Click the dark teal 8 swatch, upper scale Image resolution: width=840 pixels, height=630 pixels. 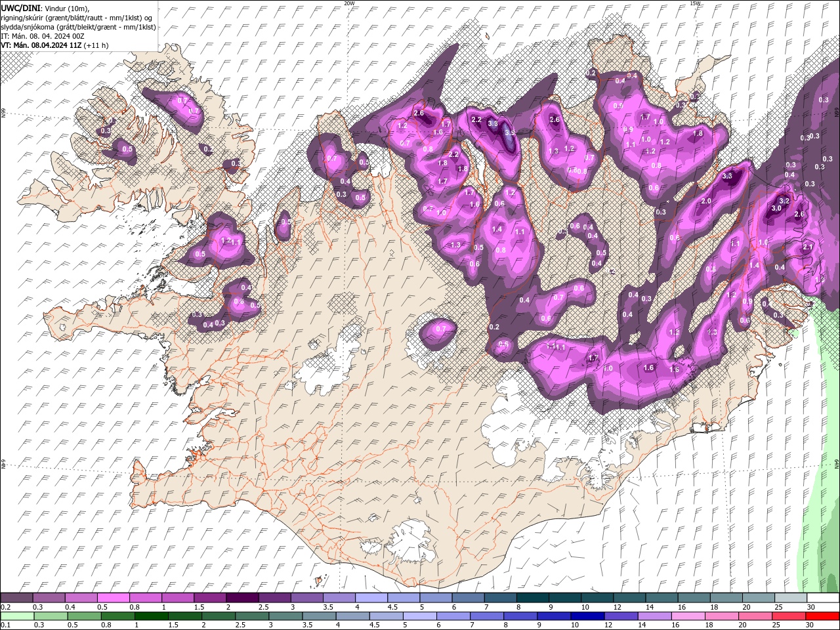pyautogui.click(x=533, y=598)
